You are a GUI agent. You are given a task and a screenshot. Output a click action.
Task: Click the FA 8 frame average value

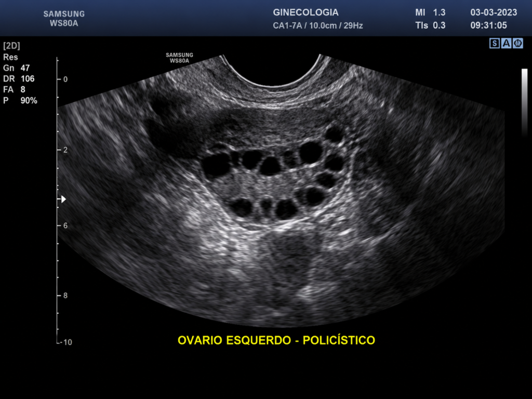[x=14, y=89]
